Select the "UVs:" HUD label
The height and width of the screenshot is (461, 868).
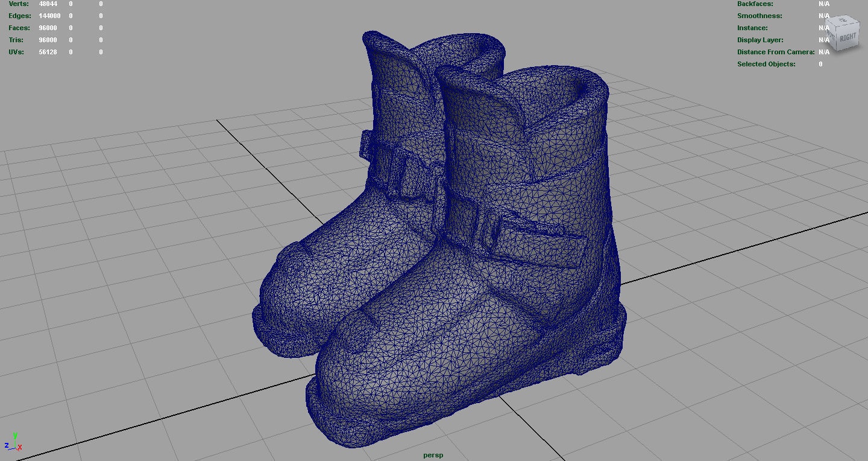pyautogui.click(x=16, y=52)
